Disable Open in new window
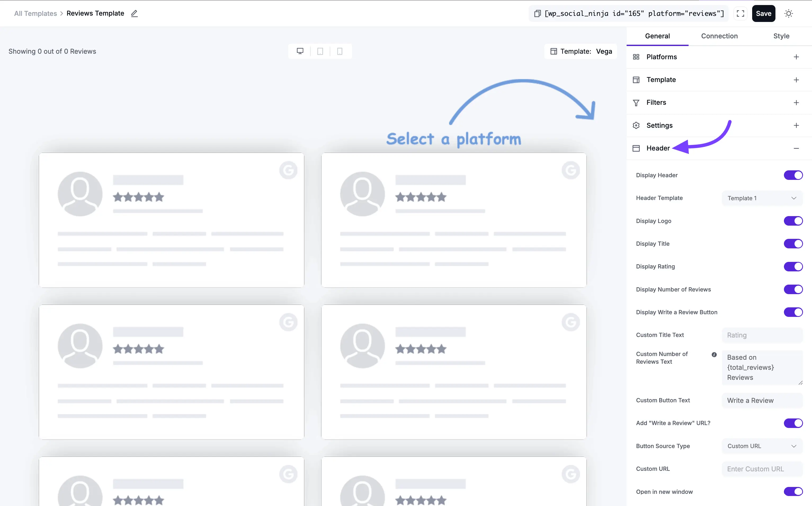Image resolution: width=812 pixels, height=506 pixels. pyautogui.click(x=793, y=491)
